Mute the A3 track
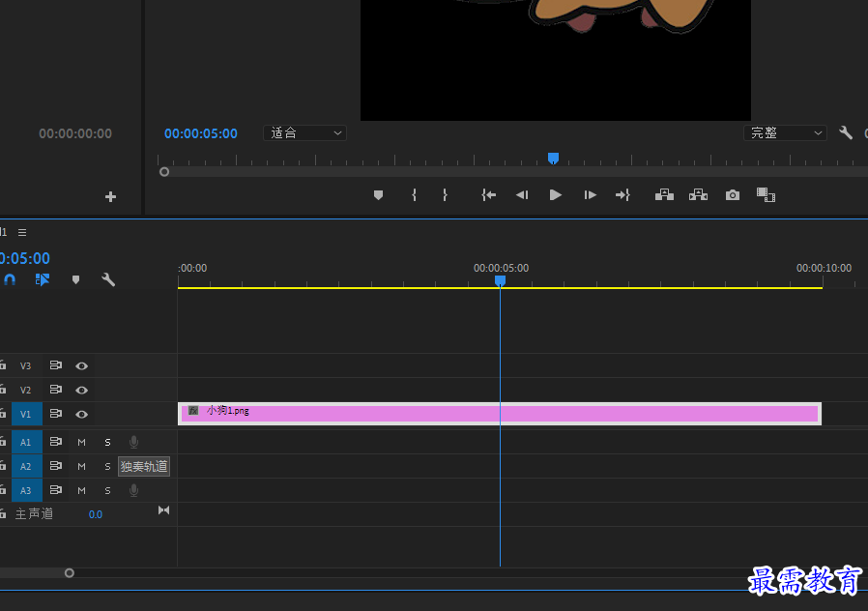Screen dimensions: 868x611 [x=81, y=490]
